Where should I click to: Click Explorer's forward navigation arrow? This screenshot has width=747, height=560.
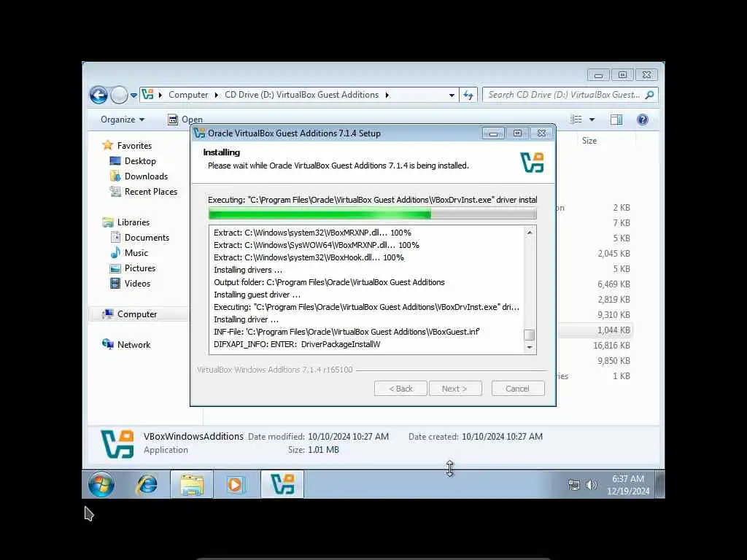(x=119, y=95)
